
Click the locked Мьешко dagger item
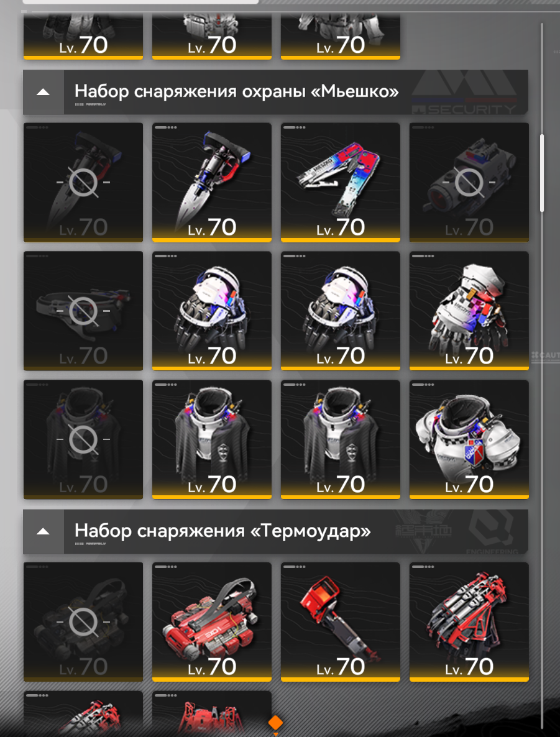coord(83,182)
